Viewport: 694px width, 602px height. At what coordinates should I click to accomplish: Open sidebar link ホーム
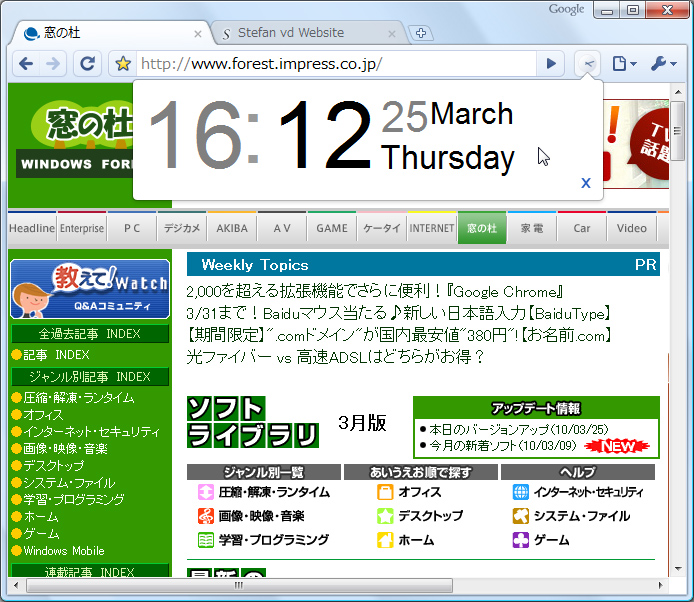click(x=41, y=517)
